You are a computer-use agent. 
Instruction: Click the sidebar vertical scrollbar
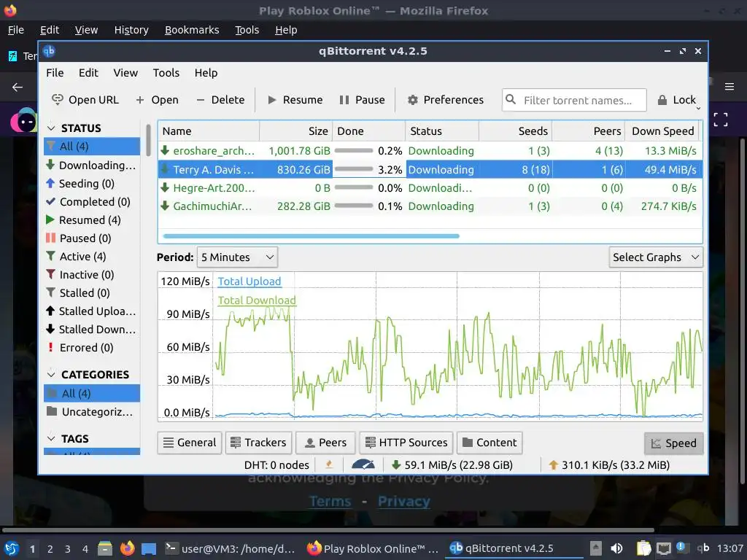pyautogui.click(x=148, y=141)
